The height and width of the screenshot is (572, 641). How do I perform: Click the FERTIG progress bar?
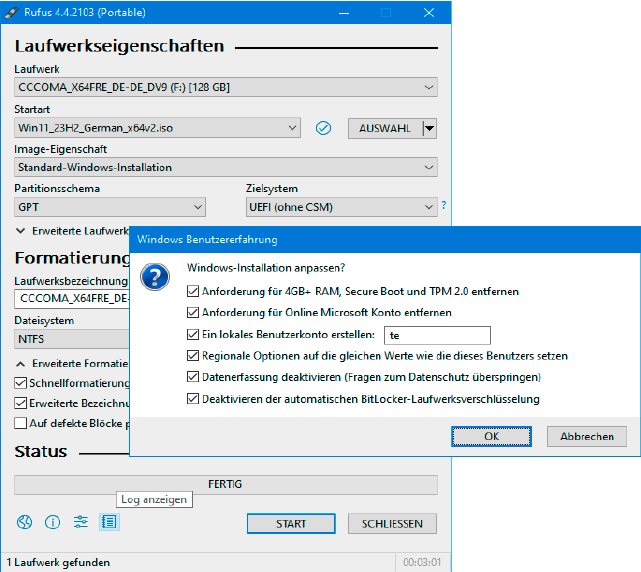[226, 485]
